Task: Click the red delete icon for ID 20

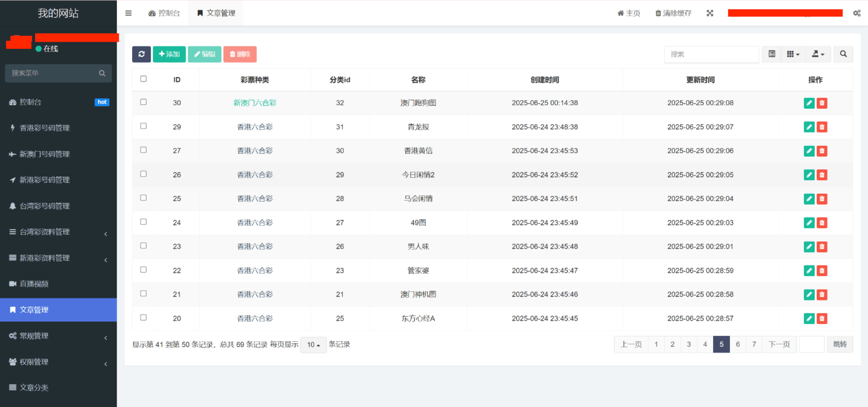Action: [x=822, y=318]
